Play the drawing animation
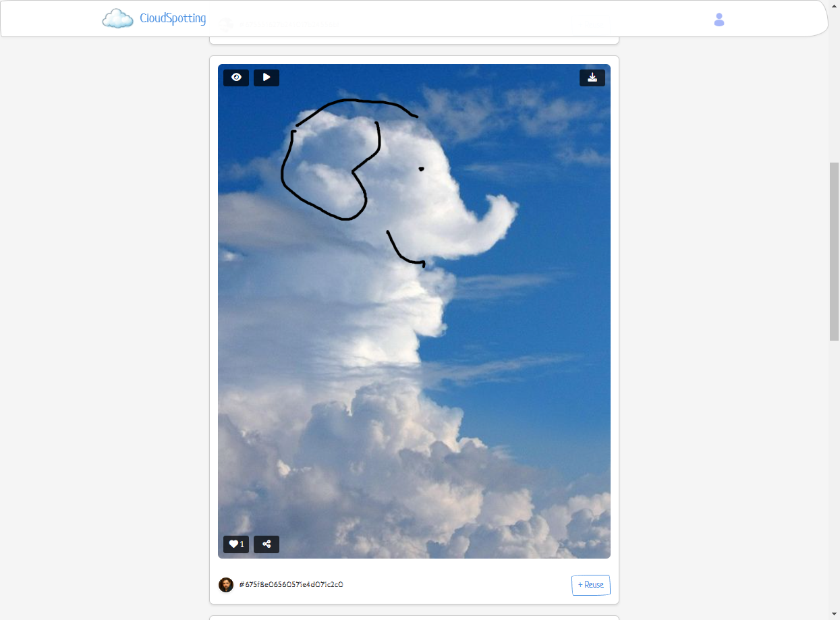The height and width of the screenshot is (620, 840). click(x=267, y=78)
